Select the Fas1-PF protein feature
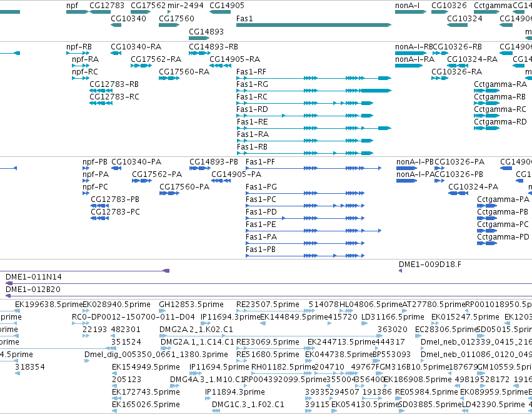The width and height of the screenshot is (532, 414). (x=313, y=168)
